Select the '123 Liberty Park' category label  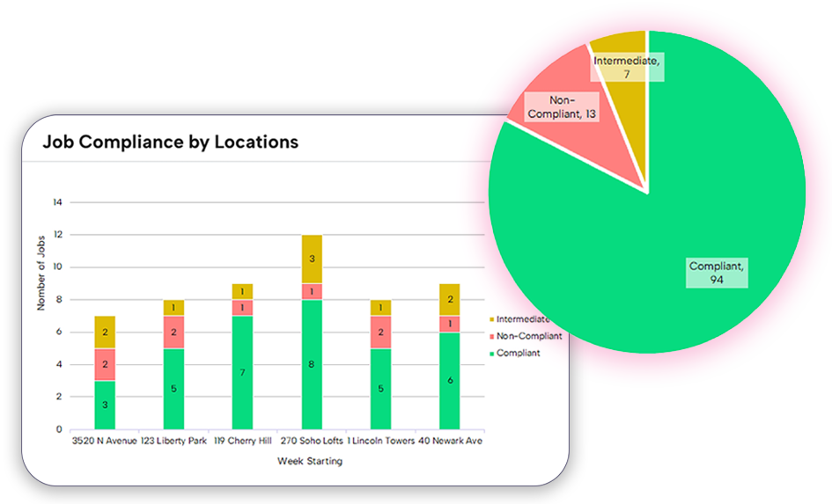point(173,441)
